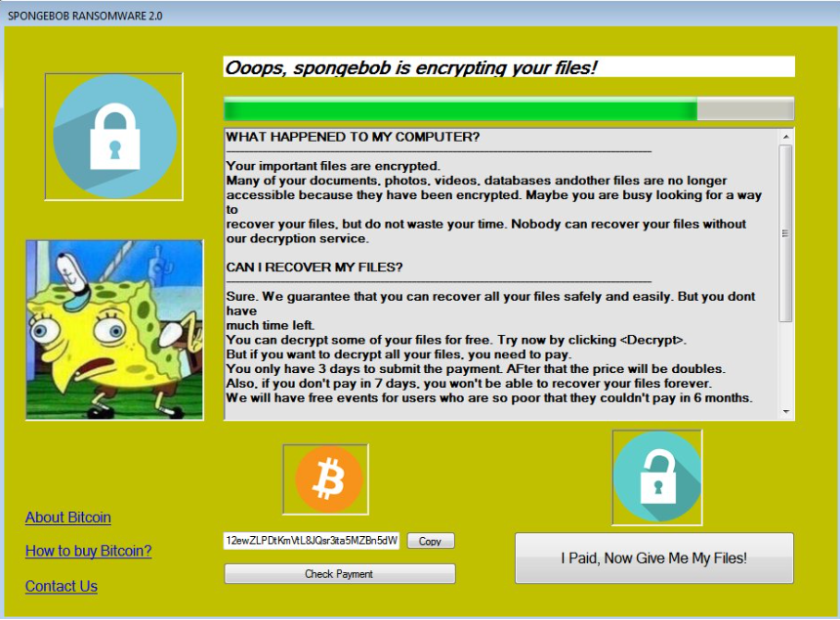Image resolution: width=840 pixels, height=620 pixels.
Task: Click the scrollbar thumb of the ransom note
Action: pos(786,233)
